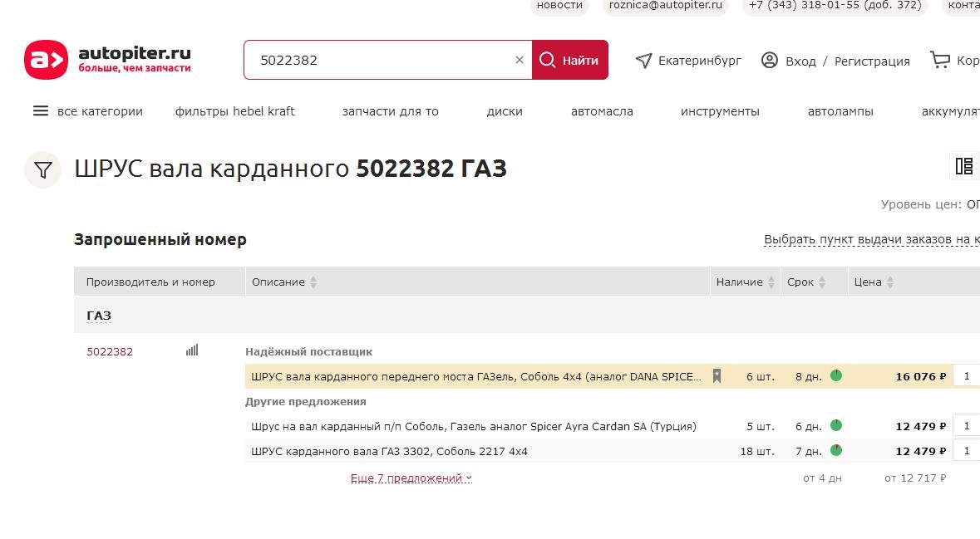Open the Вход login link
This screenshot has height=539, width=980.
[x=800, y=61]
